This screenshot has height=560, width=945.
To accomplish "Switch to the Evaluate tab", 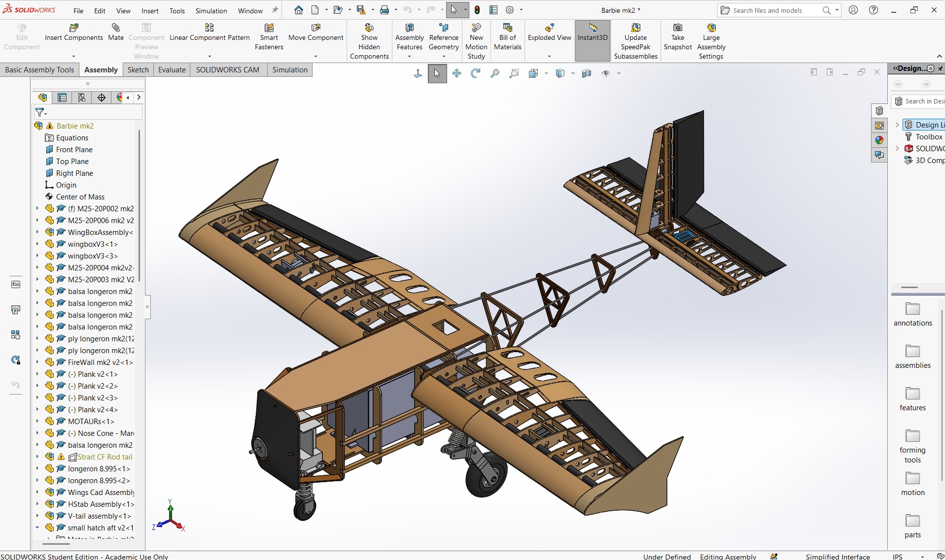I will coord(172,70).
